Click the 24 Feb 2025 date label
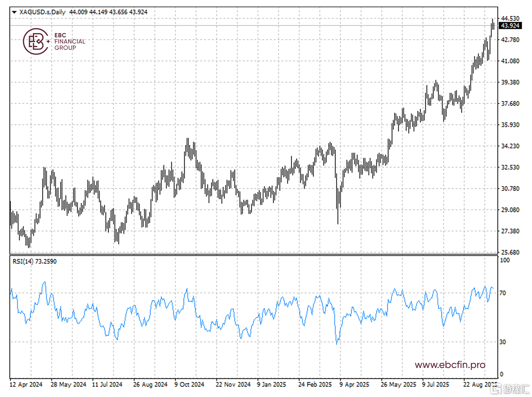 click(x=315, y=385)
